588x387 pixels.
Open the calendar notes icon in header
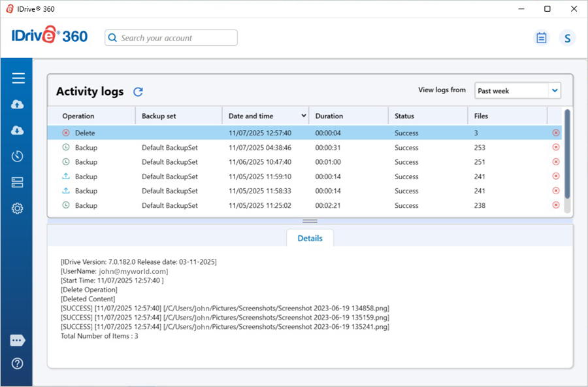point(541,38)
